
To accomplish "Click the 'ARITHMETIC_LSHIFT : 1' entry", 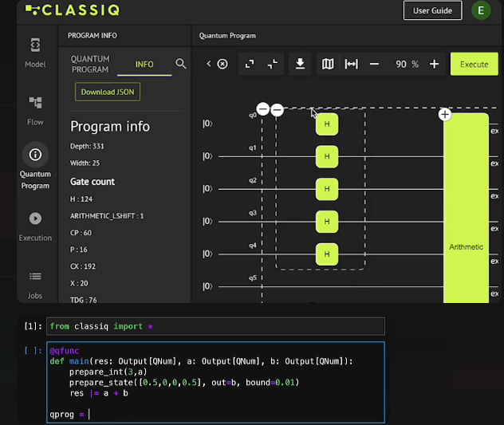I will point(107,216).
